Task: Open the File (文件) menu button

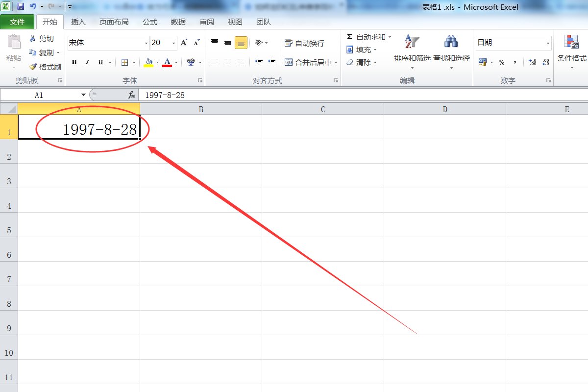Action: pyautogui.click(x=17, y=22)
